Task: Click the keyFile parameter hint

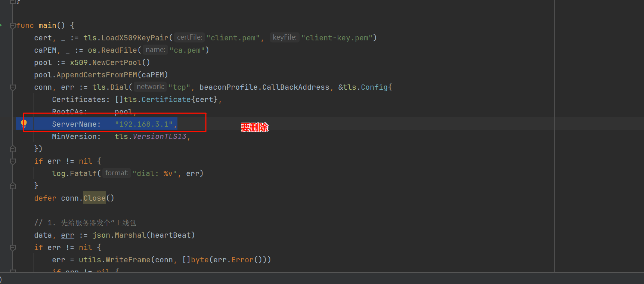Action: pos(284,37)
